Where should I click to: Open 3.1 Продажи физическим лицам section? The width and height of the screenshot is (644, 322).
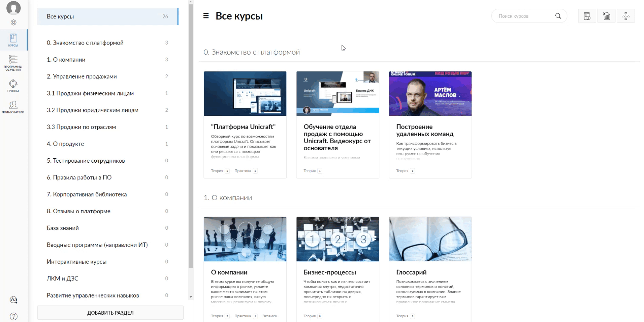coord(107,93)
